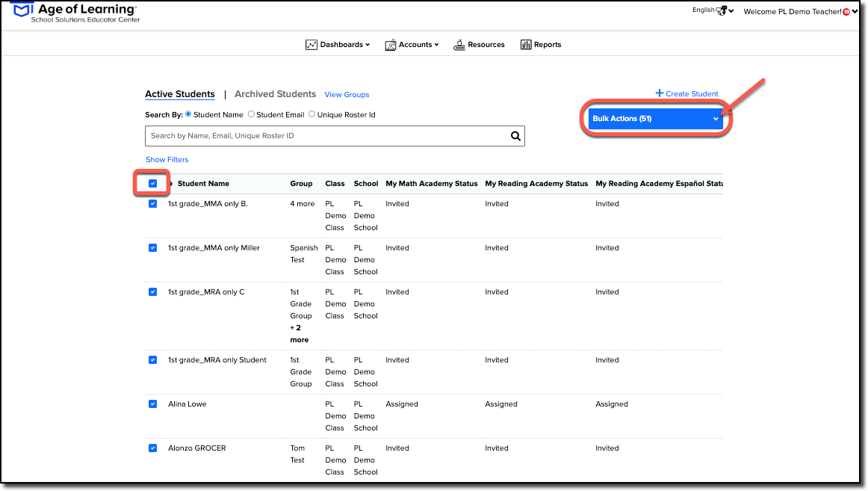Click the Age of Learning logo
868x491 pixels.
coord(76,12)
